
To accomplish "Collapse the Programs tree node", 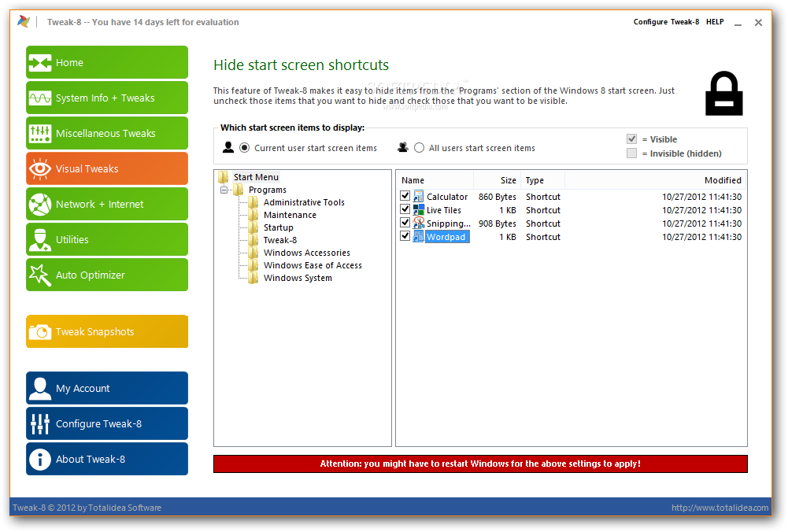I will click(x=224, y=190).
